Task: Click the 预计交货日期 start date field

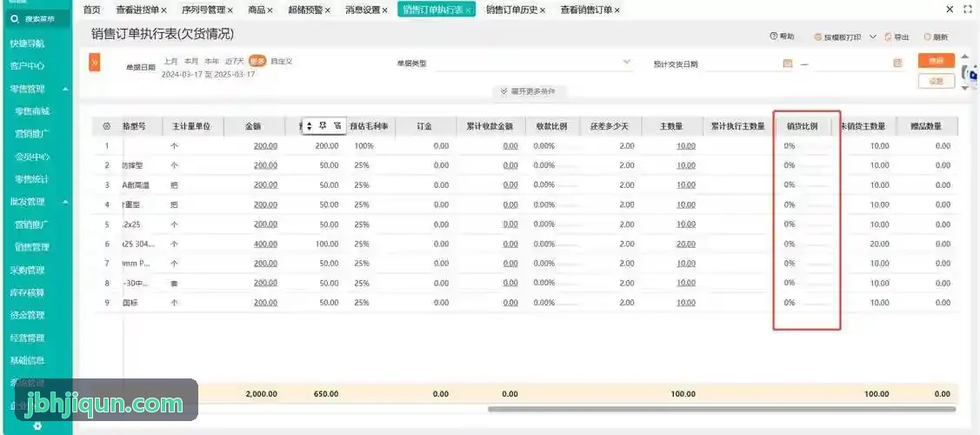Action: [750, 64]
